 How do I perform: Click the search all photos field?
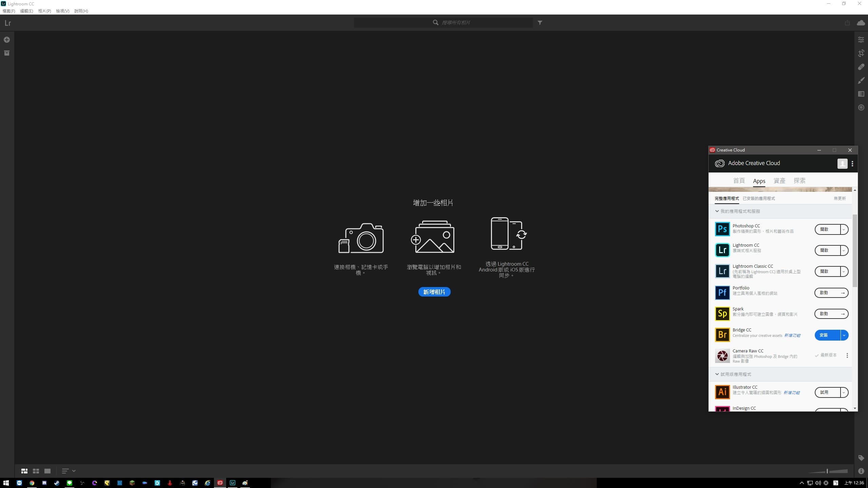443,23
